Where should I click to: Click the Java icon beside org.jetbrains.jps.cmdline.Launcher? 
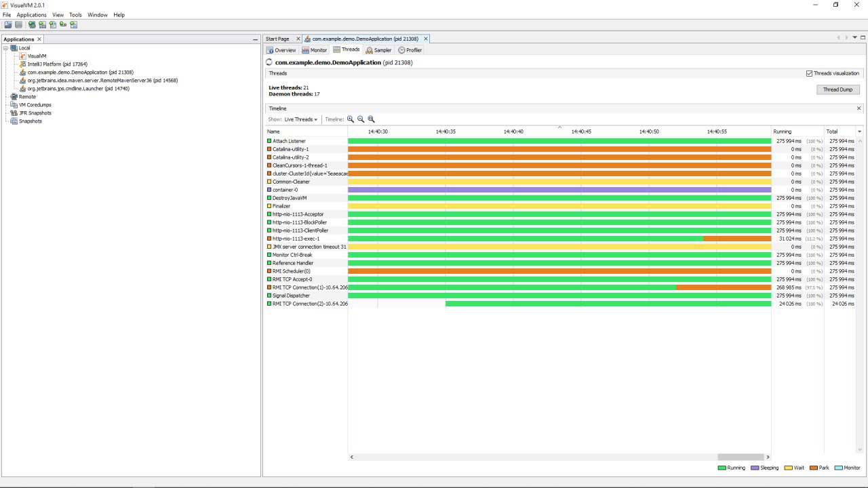(22, 89)
